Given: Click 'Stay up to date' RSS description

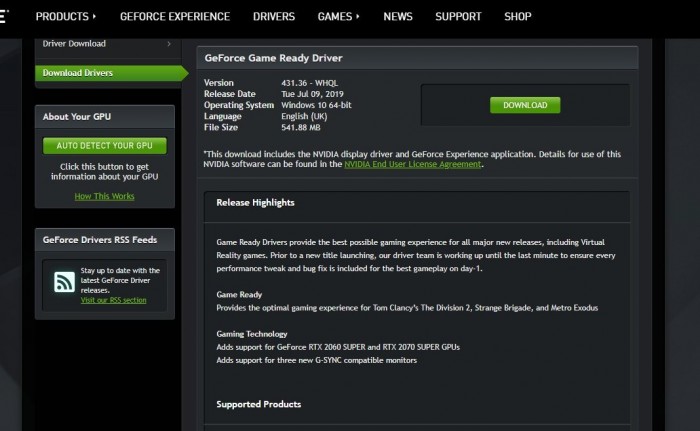Looking at the screenshot, I should click(x=120, y=280).
